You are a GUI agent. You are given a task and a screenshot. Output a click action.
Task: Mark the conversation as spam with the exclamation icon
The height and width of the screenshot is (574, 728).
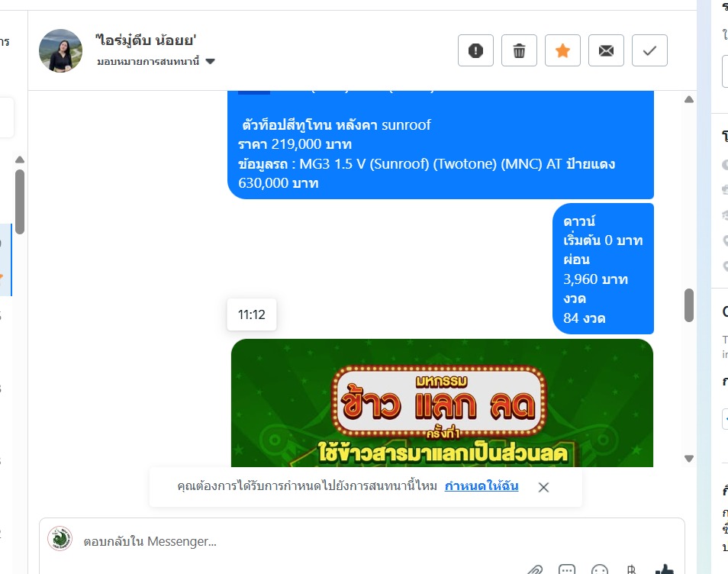475,50
